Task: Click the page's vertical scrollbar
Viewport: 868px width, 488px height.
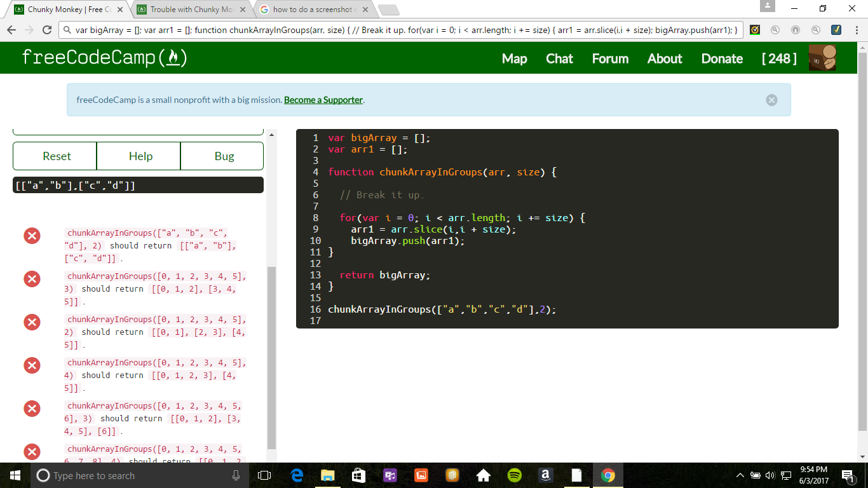Action: [862, 240]
